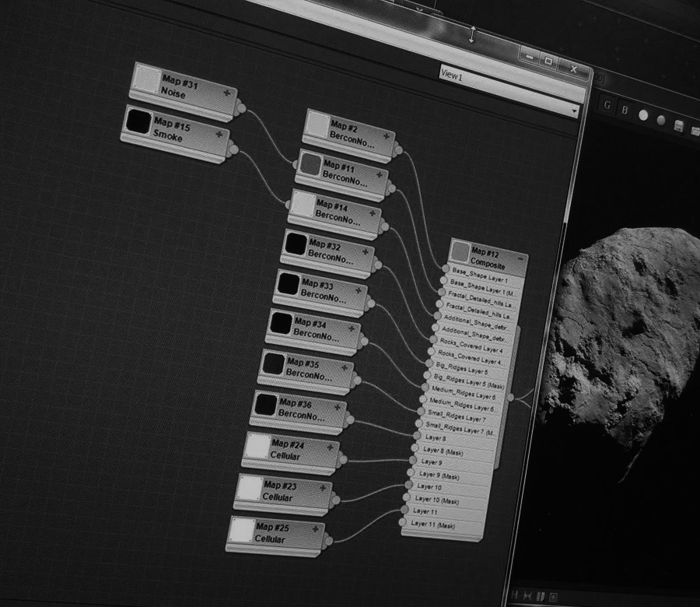The width and height of the screenshot is (700, 607).
Task: Click output socket of Map #33
Action: (x=370, y=304)
